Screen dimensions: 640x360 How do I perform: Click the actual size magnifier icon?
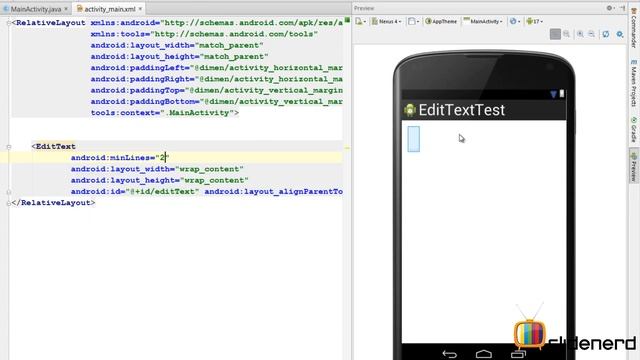coord(567,34)
